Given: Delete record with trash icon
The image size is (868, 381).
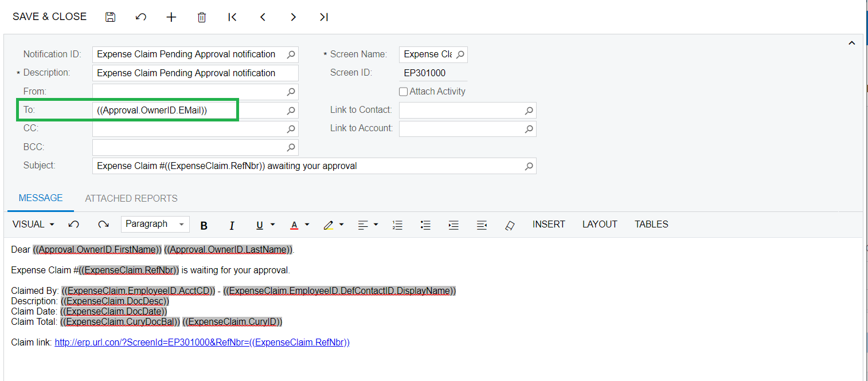Looking at the screenshot, I should (202, 17).
